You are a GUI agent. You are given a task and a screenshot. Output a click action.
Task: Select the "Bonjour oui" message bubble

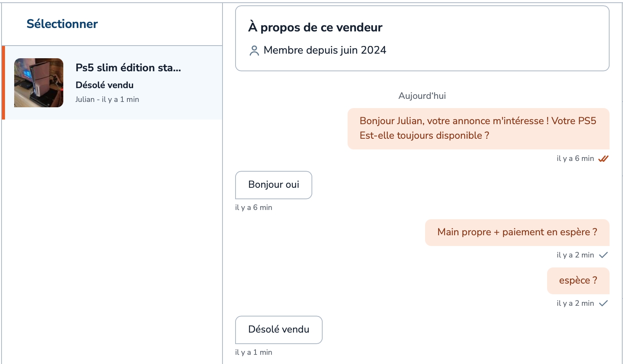274,185
